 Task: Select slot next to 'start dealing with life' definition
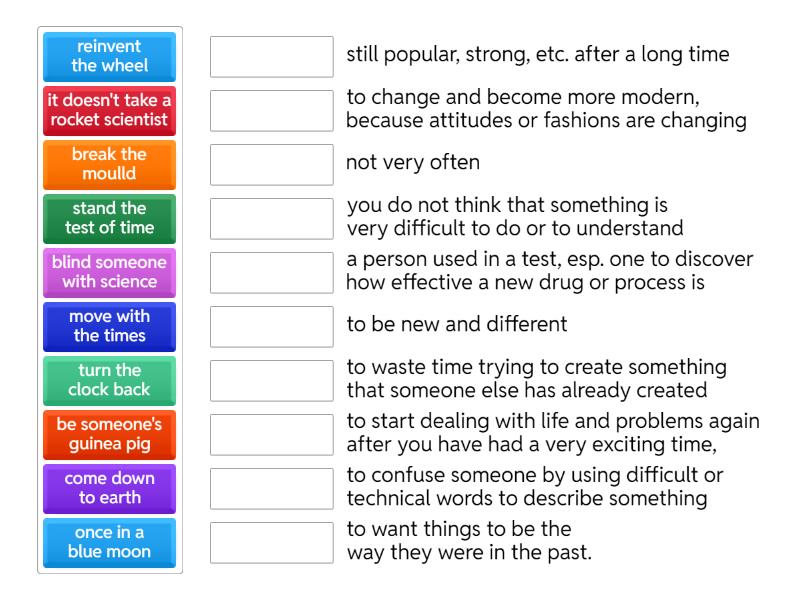click(x=272, y=435)
